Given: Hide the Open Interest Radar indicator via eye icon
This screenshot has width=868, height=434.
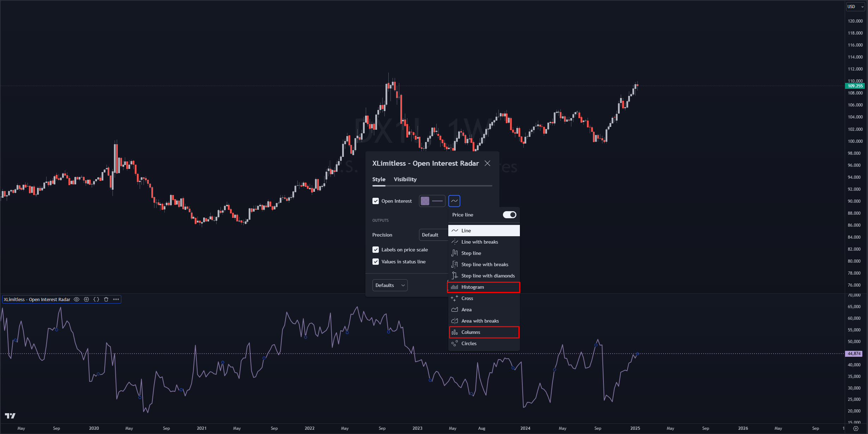Looking at the screenshot, I should click(x=77, y=299).
